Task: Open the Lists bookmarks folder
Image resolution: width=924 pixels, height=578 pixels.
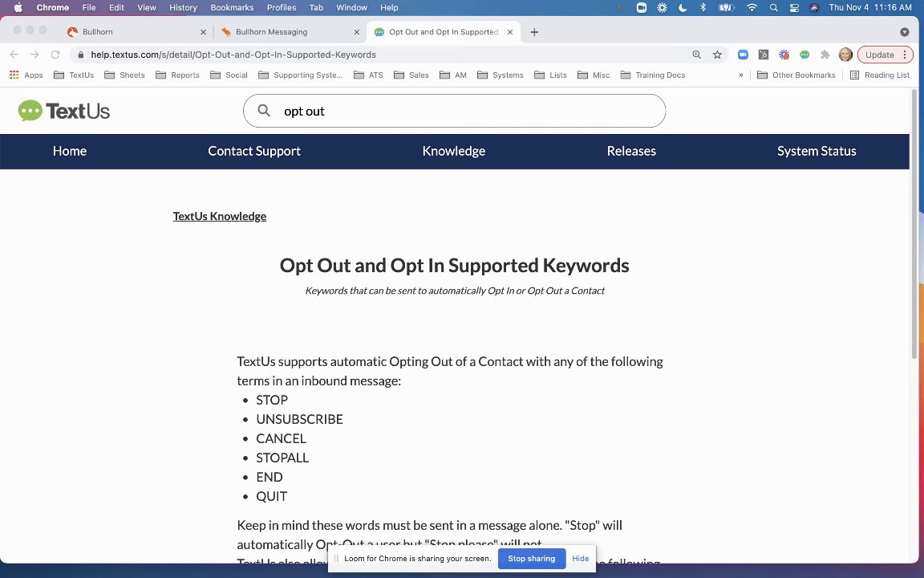Action: [x=550, y=75]
